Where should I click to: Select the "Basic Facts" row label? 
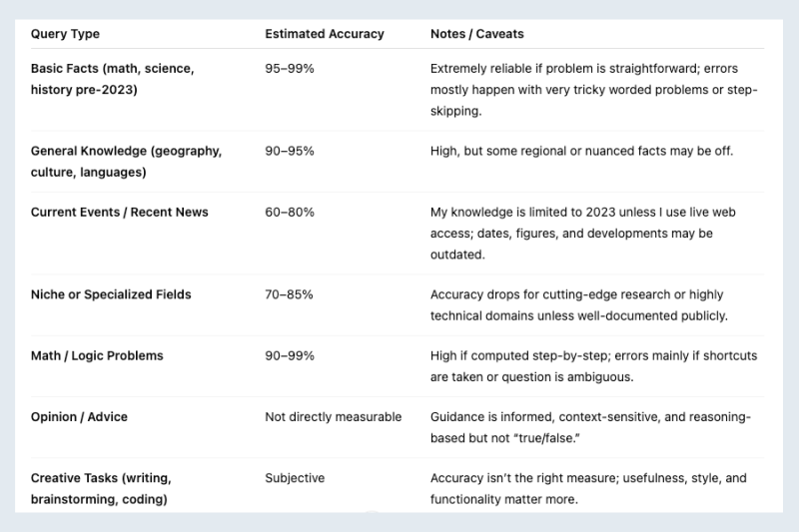(x=112, y=79)
